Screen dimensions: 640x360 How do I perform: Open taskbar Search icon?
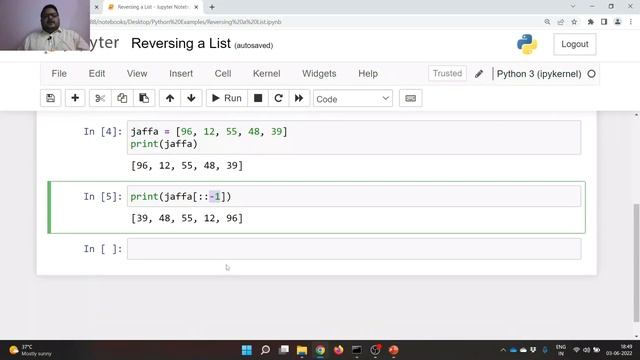click(x=265, y=350)
